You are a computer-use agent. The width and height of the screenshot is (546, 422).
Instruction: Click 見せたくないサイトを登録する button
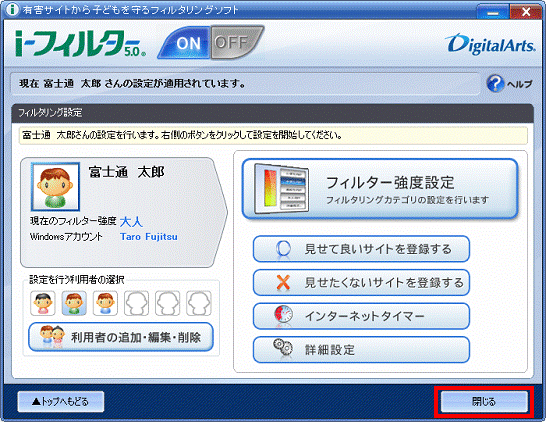[x=361, y=282]
